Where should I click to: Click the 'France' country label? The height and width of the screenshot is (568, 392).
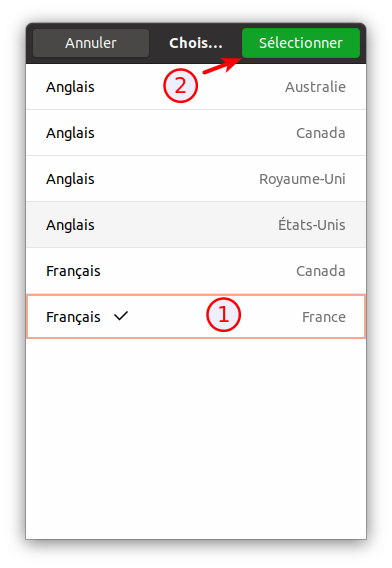[324, 317]
